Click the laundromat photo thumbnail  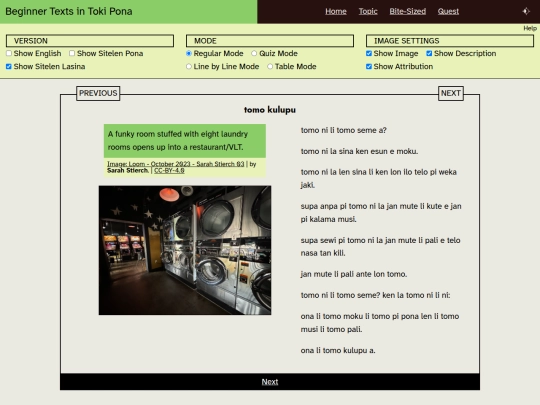(185, 250)
